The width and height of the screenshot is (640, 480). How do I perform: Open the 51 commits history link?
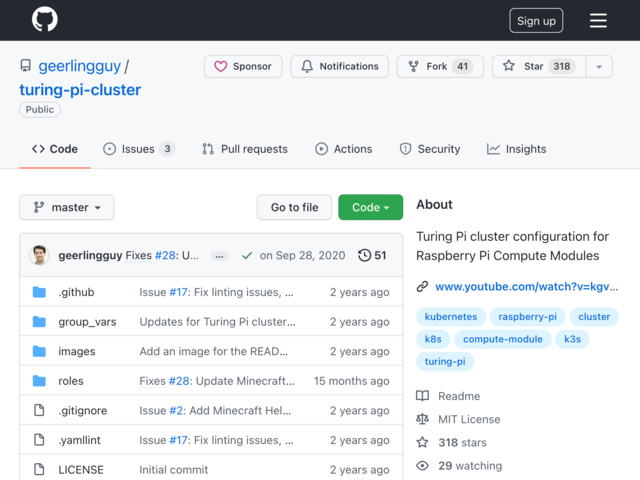(372, 256)
